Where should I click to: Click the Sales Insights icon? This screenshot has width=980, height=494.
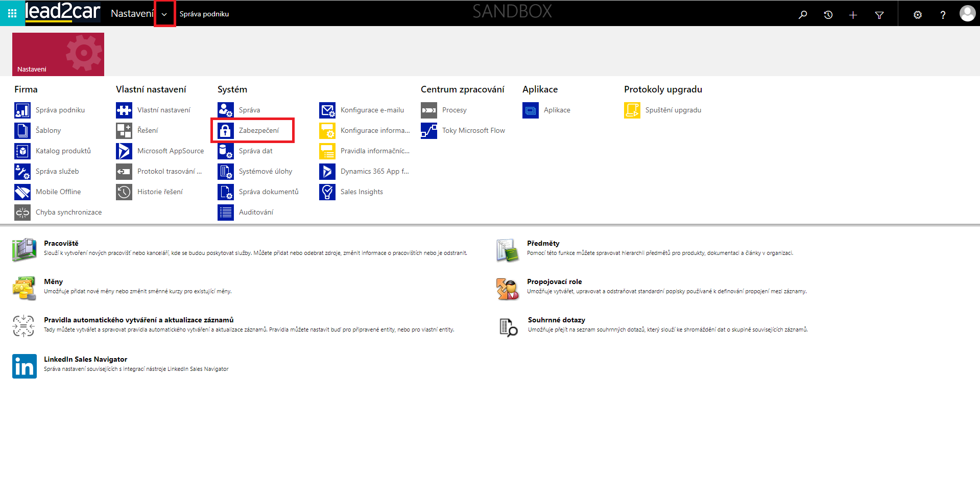pyautogui.click(x=327, y=192)
